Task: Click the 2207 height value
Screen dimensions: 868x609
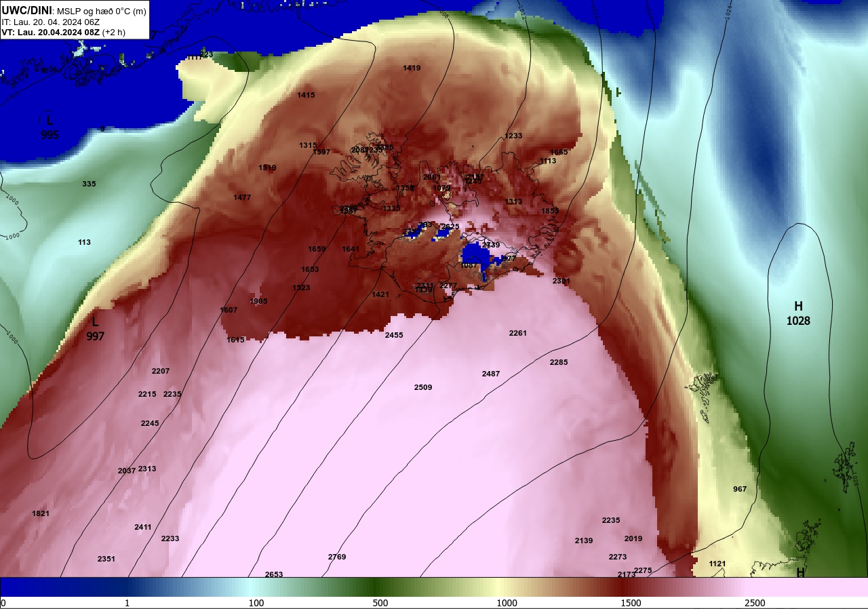Action: pos(161,371)
